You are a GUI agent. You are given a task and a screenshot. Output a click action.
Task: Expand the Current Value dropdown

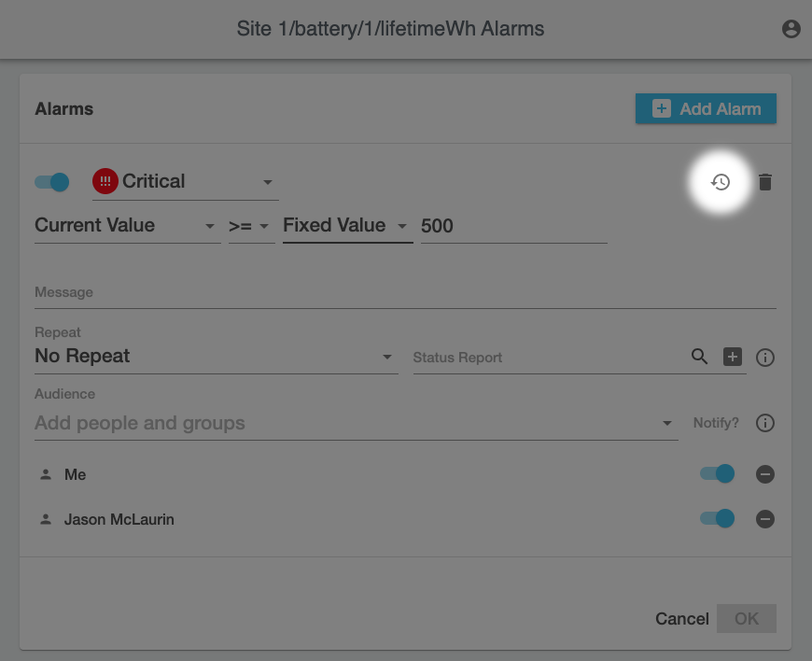point(127,226)
